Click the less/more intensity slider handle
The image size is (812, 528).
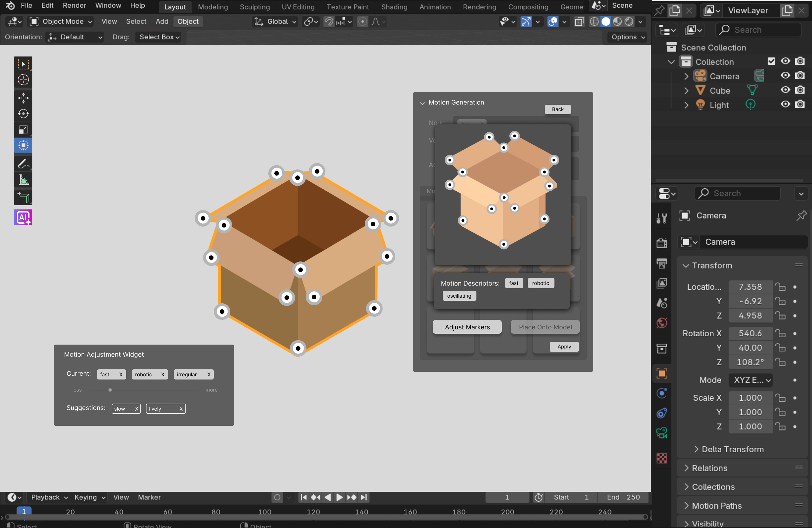pos(110,390)
